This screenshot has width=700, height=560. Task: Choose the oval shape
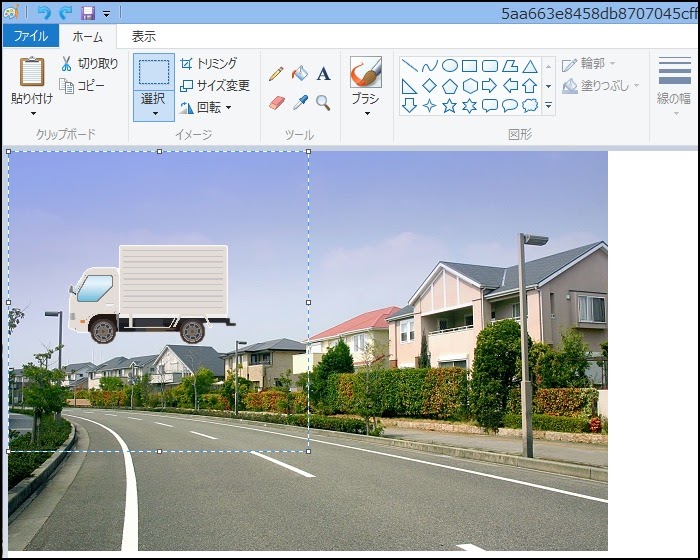(x=450, y=66)
